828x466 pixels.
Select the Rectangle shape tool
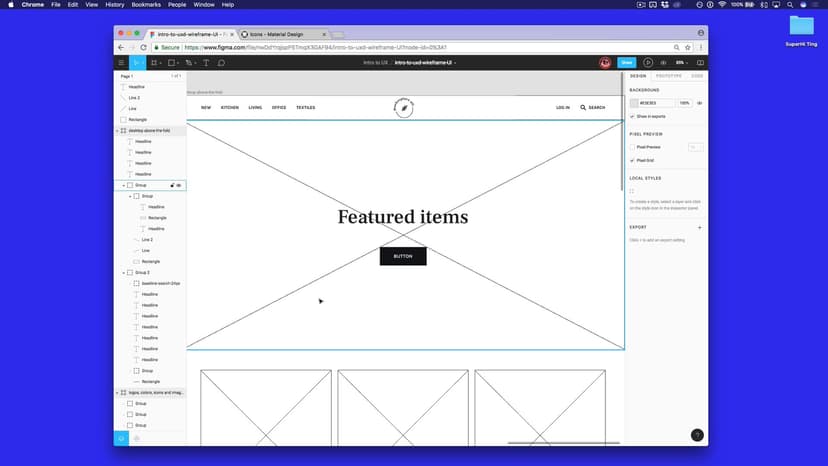171,62
